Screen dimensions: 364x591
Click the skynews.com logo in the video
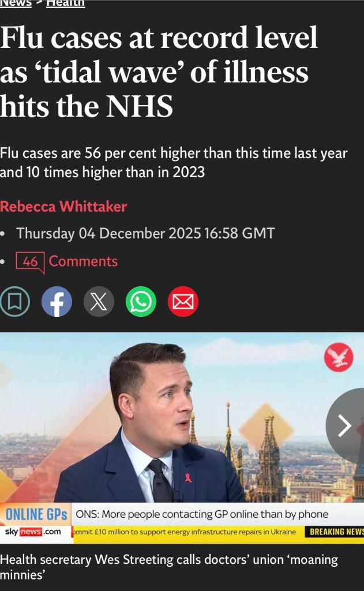click(x=33, y=532)
